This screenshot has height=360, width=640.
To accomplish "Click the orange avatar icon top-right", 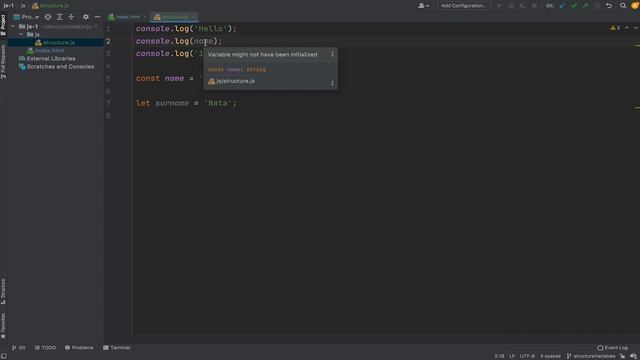I will tap(635, 6).
